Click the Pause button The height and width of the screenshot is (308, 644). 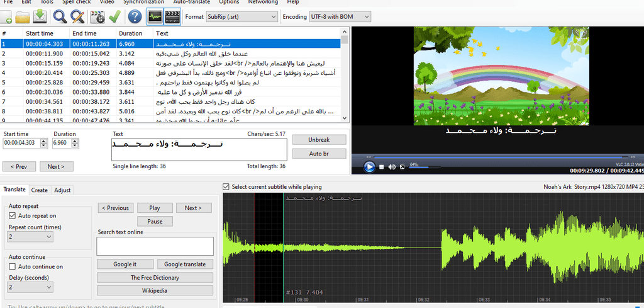point(155,221)
